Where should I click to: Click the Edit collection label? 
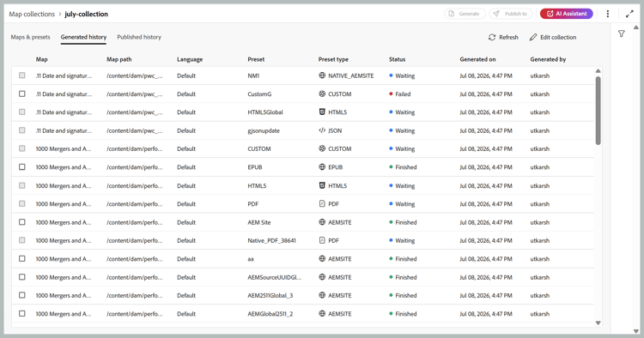(x=558, y=37)
